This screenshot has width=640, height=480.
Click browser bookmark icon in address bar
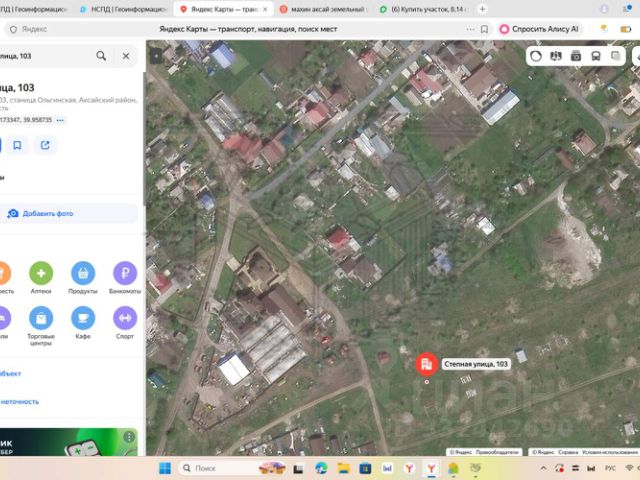click(484, 29)
